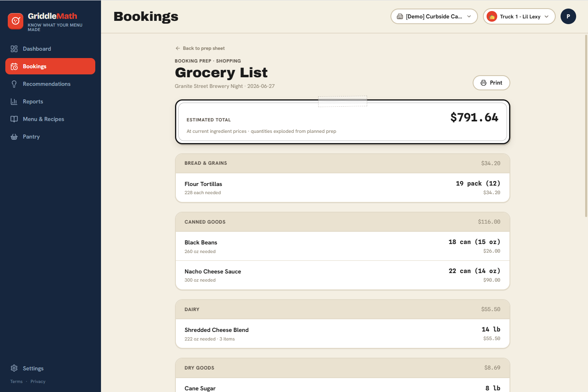Screen dimensions: 588x392
Task: Open the Privacy link
Action: pyautogui.click(x=38, y=381)
